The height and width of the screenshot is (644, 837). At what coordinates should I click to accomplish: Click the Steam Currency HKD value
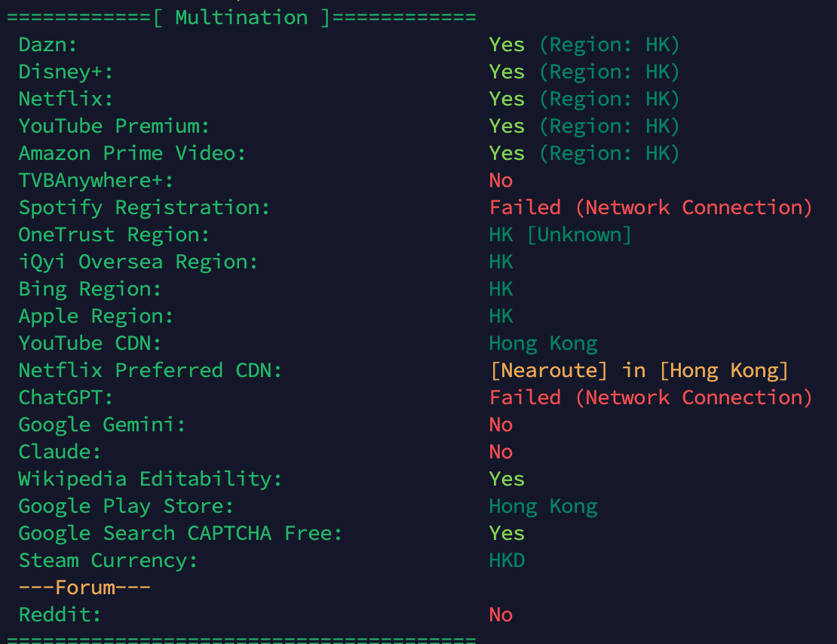[507, 561]
